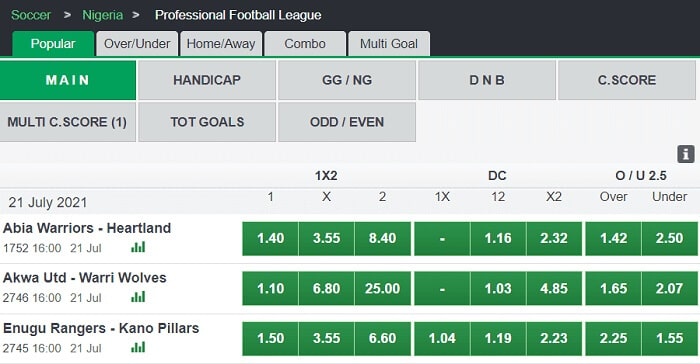Open Enugu Rangers - Kano Pillars match details
This screenshot has height=364, width=700.
101,328
